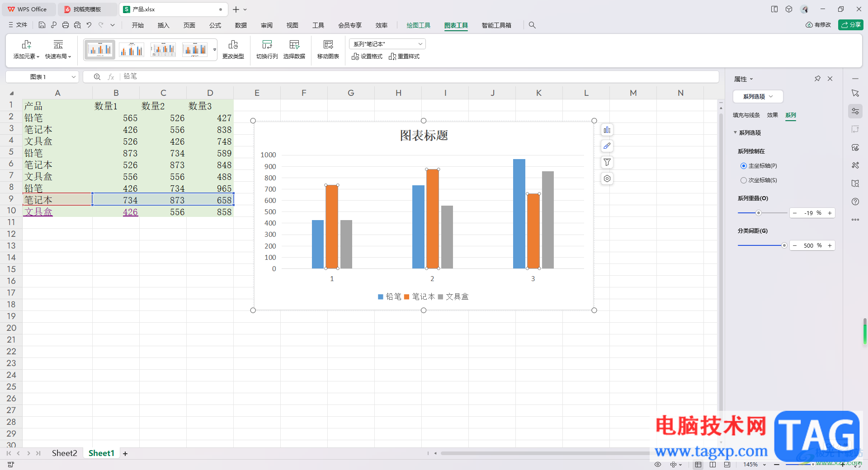The width and height of the screenshot is (868, 470).
Task: Click the magic wand icon in sidebar
Action: [855, 165]
